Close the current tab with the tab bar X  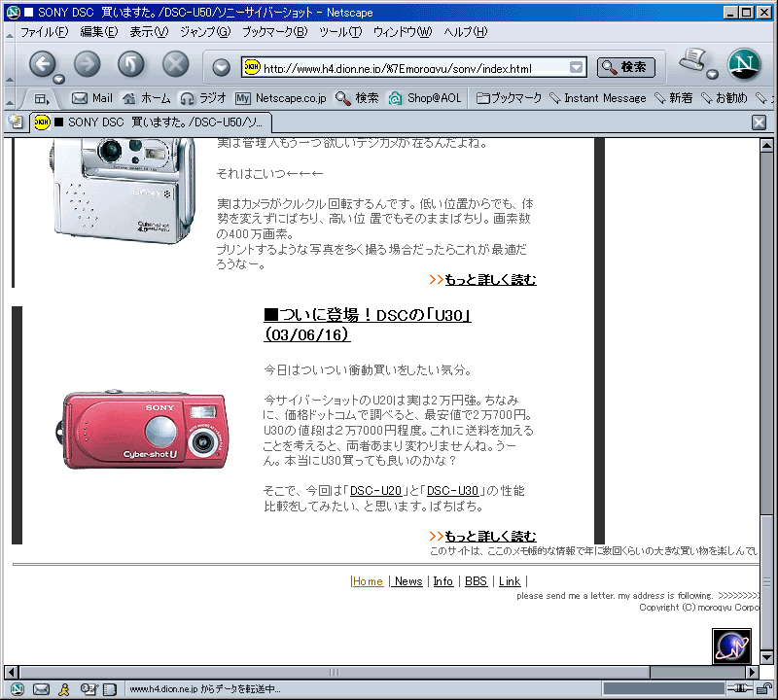(759, 122)
